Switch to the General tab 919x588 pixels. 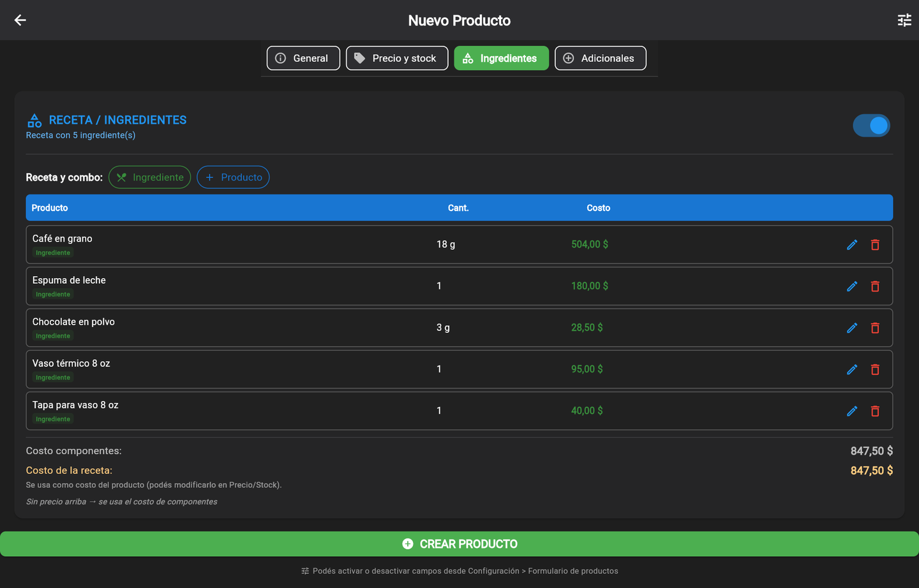click(x=303, y=58)
